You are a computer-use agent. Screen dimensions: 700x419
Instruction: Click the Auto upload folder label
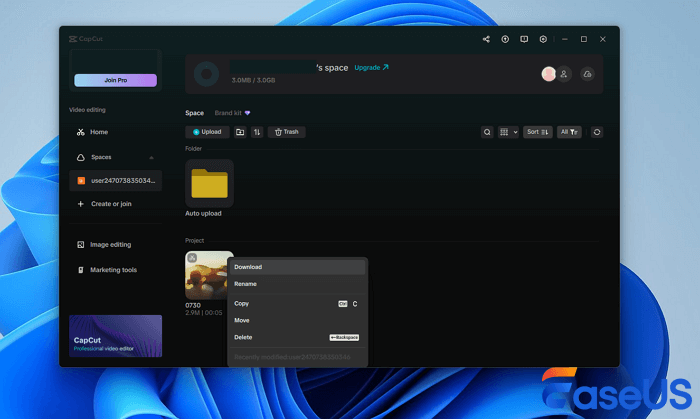pyautogui.click(x=203, y=213)
